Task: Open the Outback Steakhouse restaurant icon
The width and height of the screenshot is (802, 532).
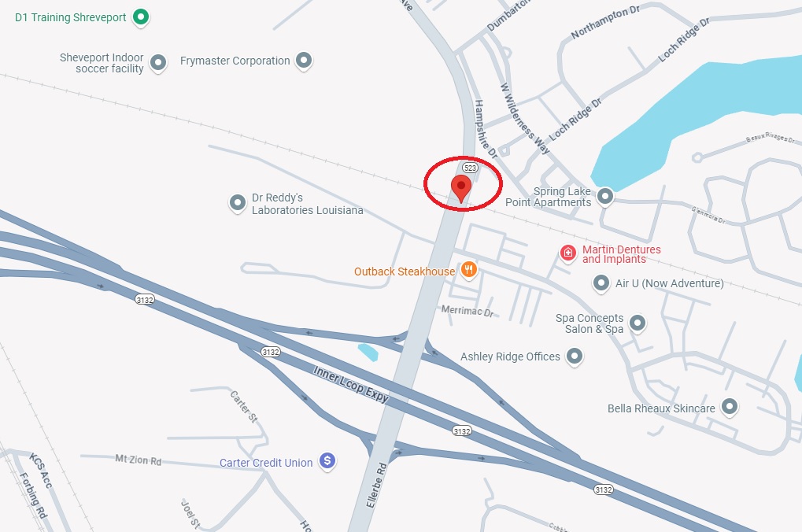Action: click(x=468, y=270)
